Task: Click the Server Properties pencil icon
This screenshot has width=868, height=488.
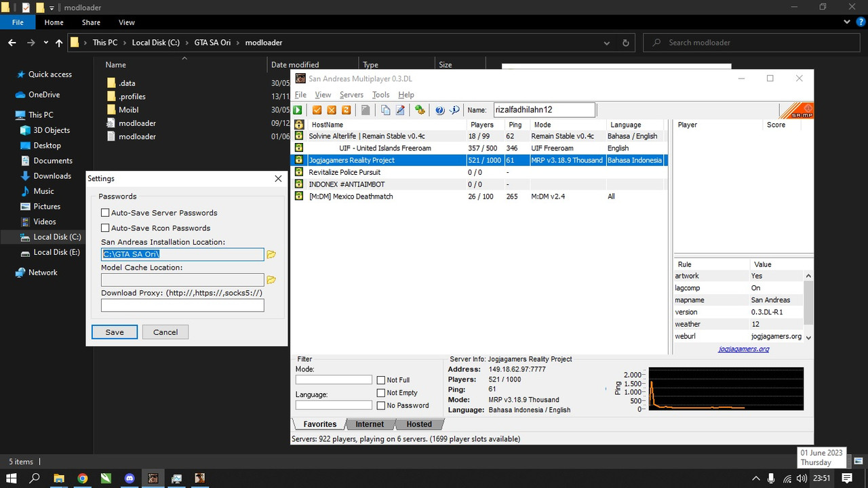Action: (x=400, y=110)
